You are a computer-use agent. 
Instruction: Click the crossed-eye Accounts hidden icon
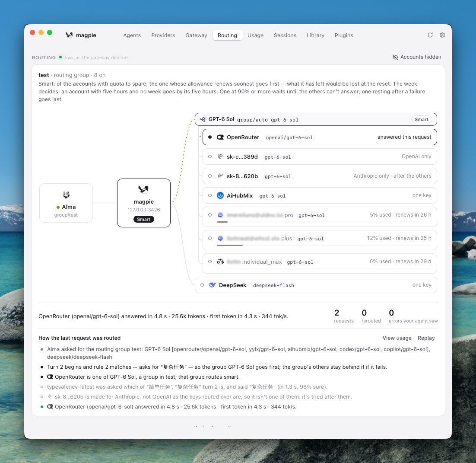pos(395,57)
